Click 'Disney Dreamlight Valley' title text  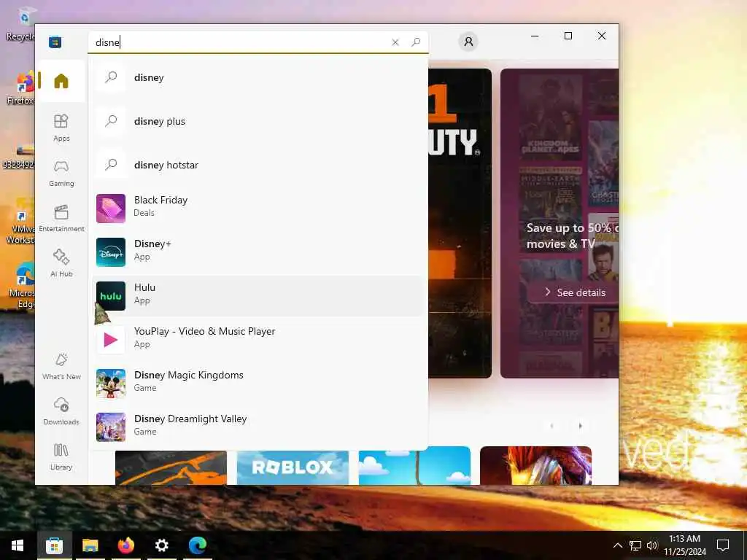pyautogui.click(x=190, y=419)
